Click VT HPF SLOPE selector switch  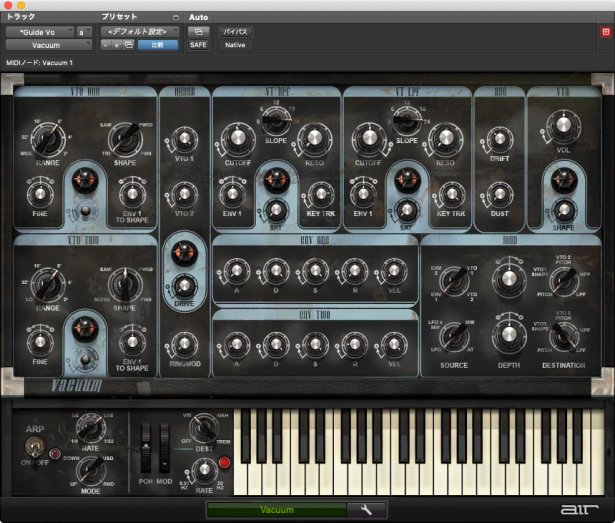point(276,119)
